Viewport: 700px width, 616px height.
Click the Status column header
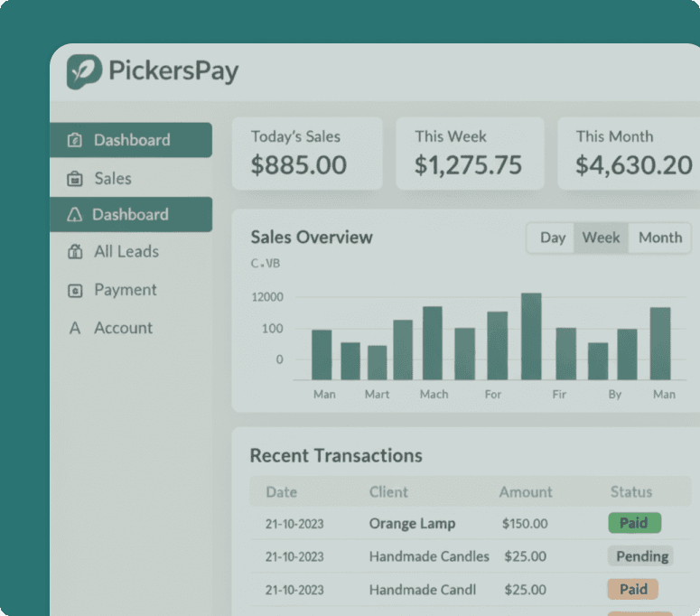(630, 492)
